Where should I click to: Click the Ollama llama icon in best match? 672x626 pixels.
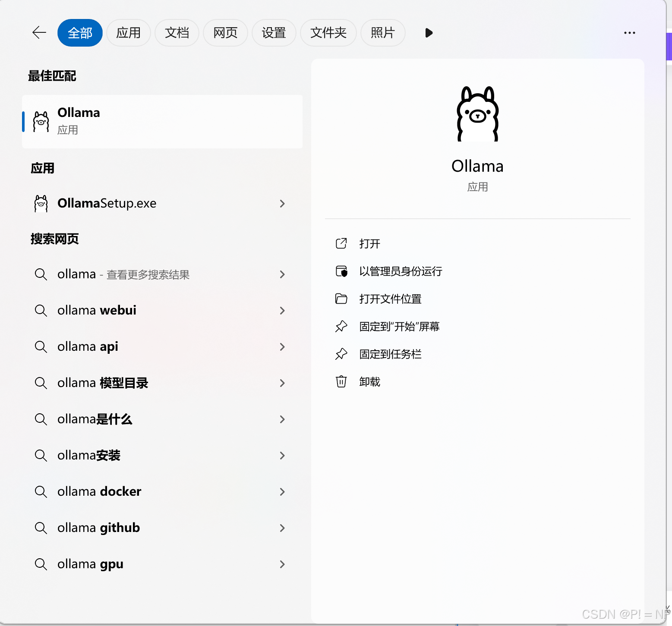coord(41,121)
